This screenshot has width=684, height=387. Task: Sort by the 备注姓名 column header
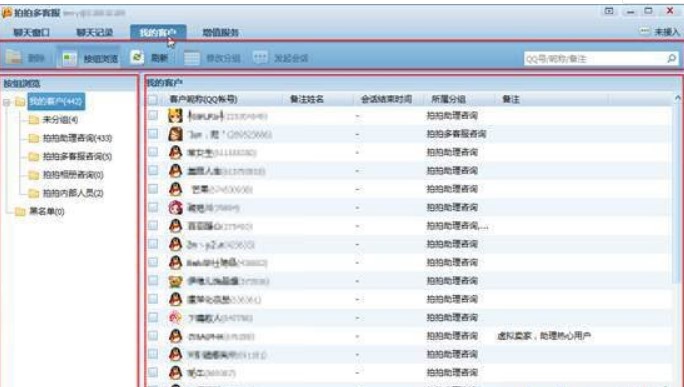[307, 99]
